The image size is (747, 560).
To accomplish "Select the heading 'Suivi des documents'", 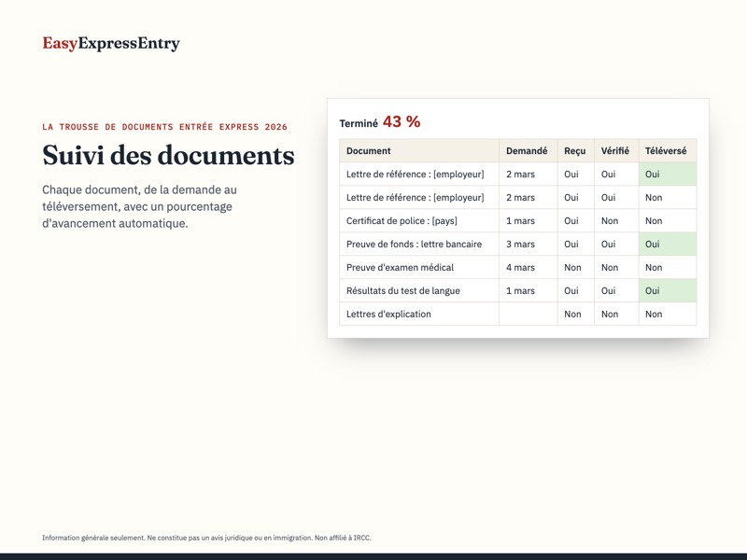I will coord(168,155).
